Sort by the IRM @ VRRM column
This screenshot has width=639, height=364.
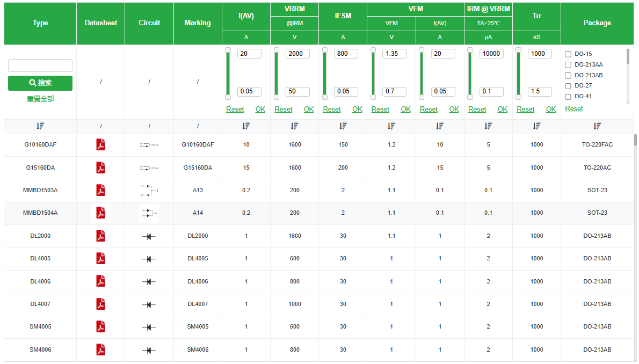(x=488, y=126)
